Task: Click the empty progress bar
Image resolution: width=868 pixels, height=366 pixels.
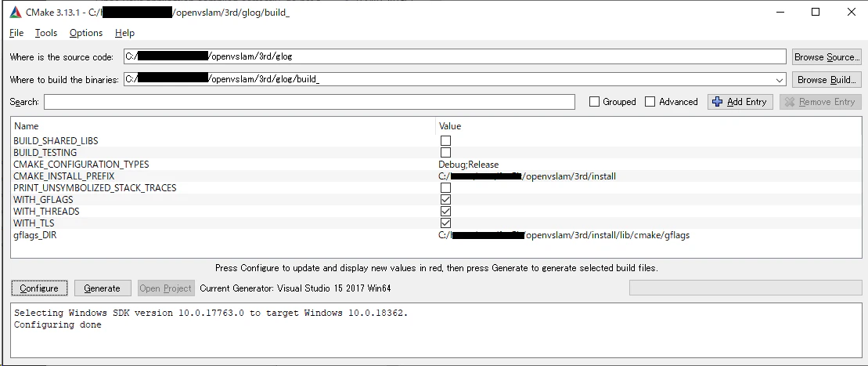Action: pos(746,288)
